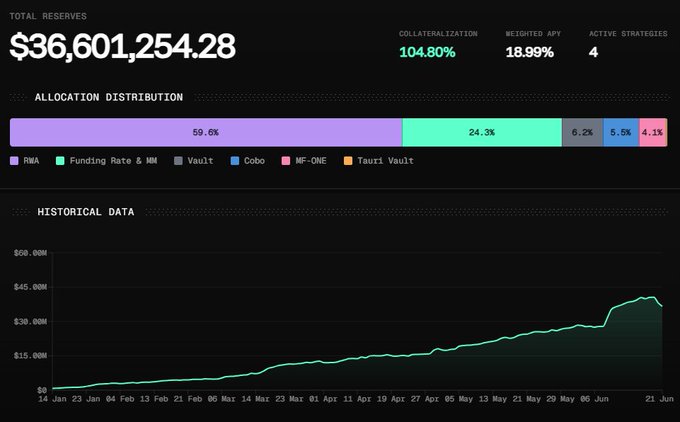Screen dimensions: 680x422
Task: Click the 06 Jun x-axis date
Action: coord(594,399)
